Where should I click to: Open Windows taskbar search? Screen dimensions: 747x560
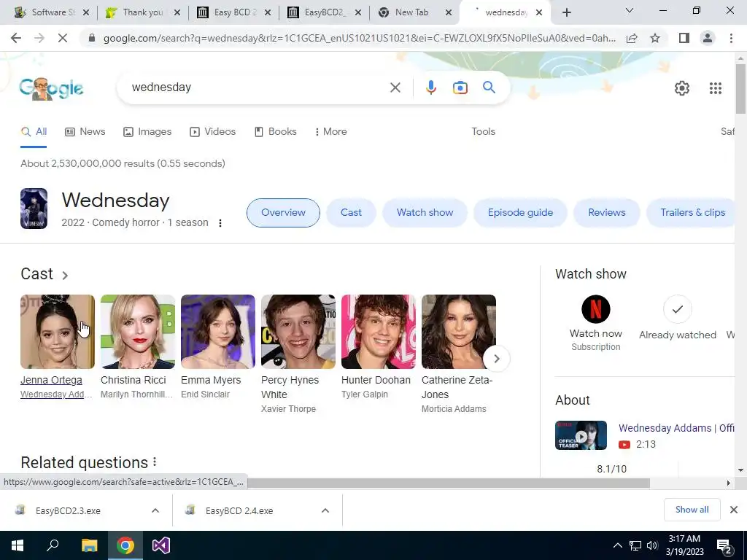coord(53,545)
